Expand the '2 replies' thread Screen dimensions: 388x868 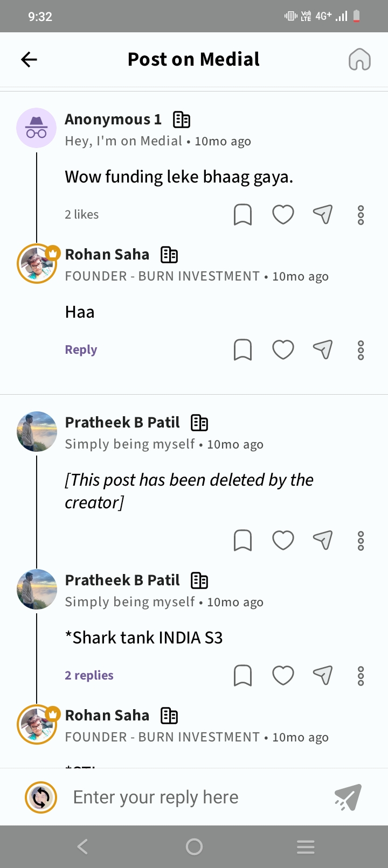point(89,675)
